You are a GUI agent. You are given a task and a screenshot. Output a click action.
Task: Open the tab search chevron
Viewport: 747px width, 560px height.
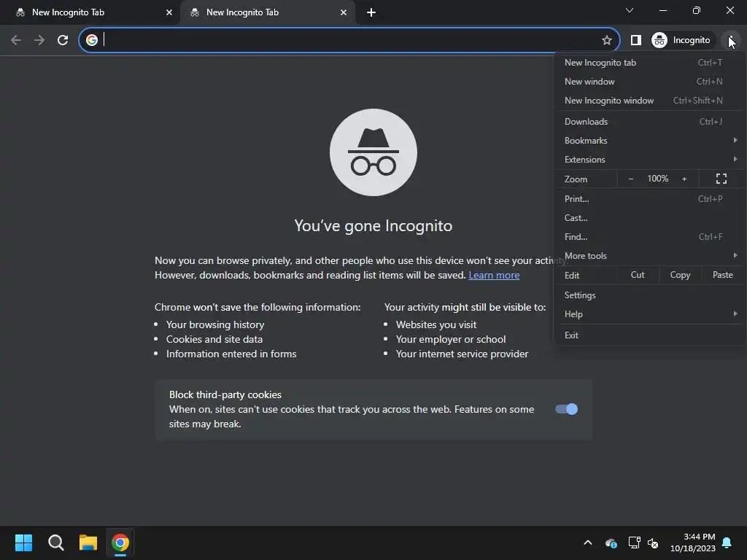pyautogui.click(x=630, y=10)
